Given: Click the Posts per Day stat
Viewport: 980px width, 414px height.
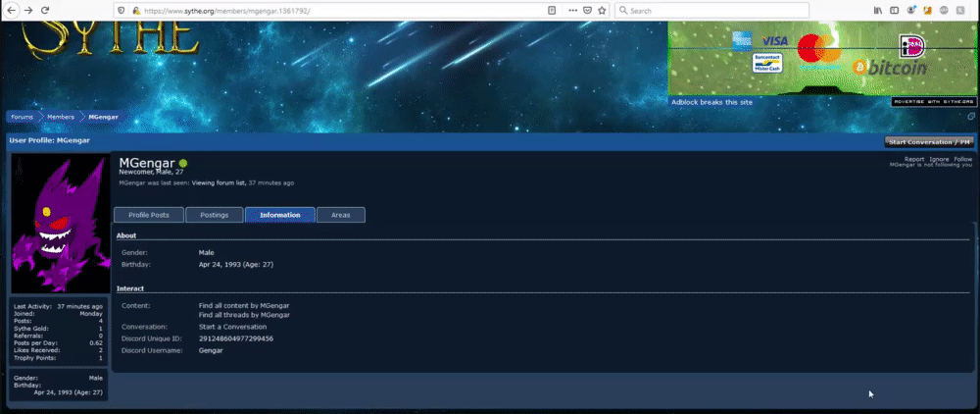Looking at the screenshot, I should coord(58,342).
